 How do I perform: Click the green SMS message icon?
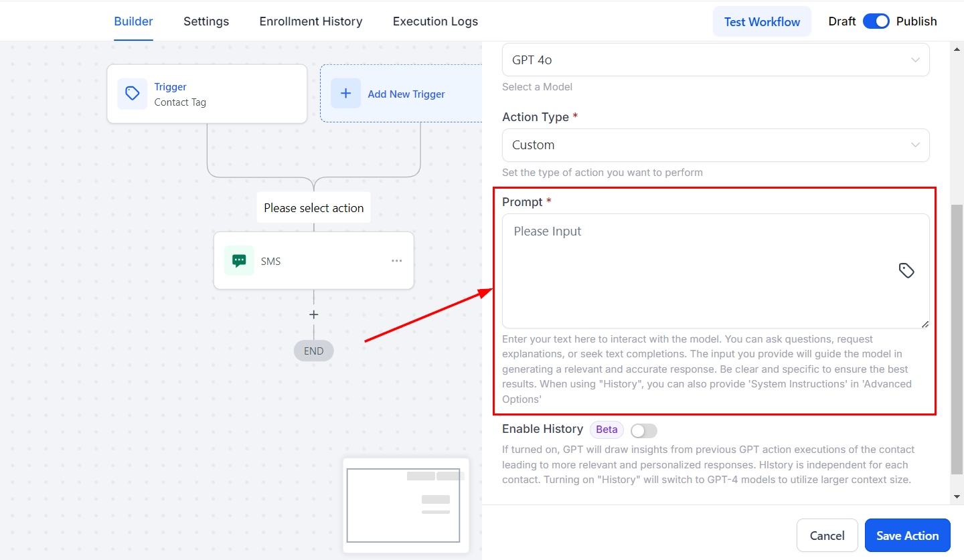(x=239, y=261)
